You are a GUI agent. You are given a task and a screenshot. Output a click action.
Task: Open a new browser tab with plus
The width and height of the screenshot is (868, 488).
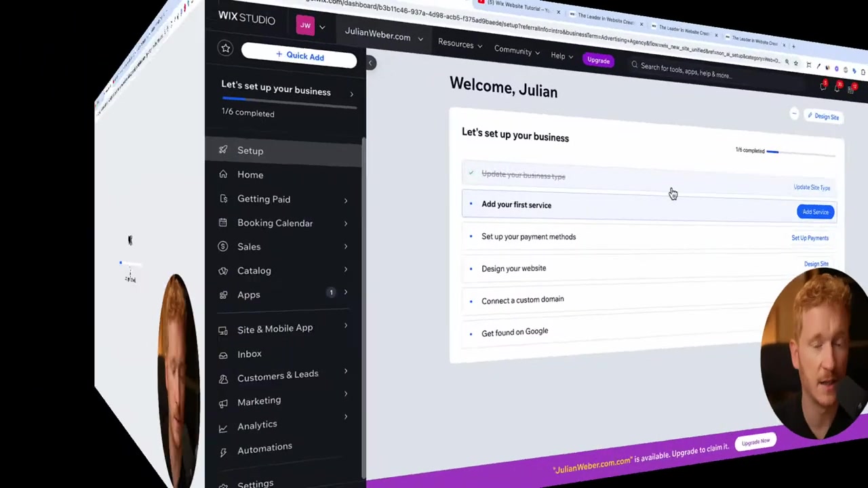(x=794, y=46)
